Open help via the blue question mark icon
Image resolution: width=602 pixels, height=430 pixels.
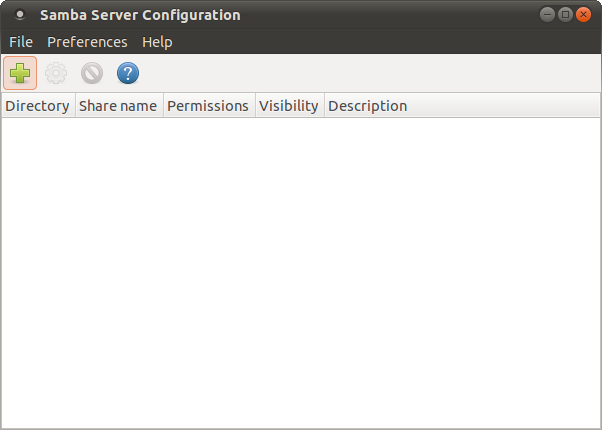pyautogui.click(x=128, y=73)
